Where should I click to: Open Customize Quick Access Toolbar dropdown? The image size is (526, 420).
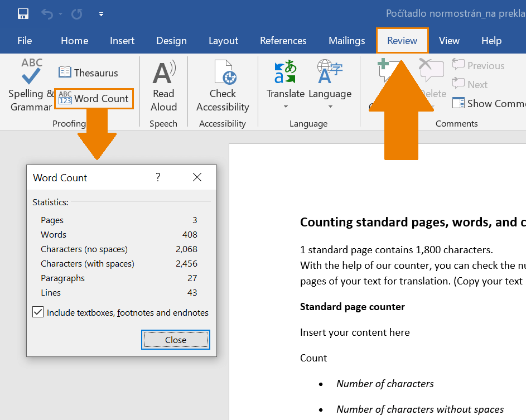point(101,14)
